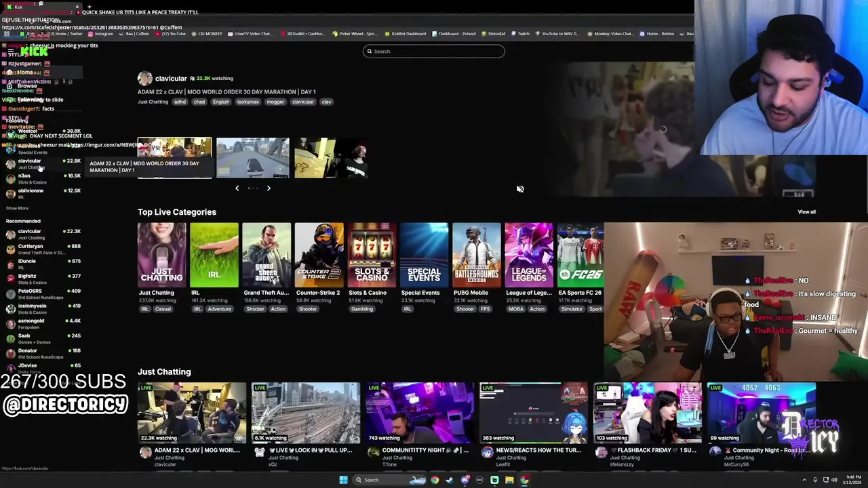Open oblivionsw in the sidebar list

pos(43,193)
